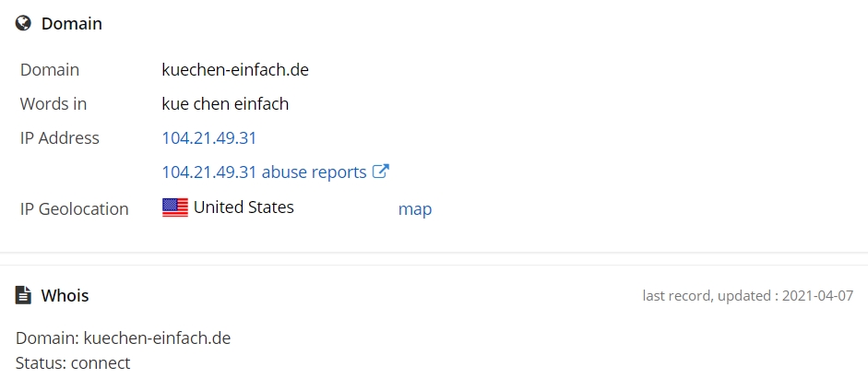Viewport: 868px width, 379px height.
Task: Select the kuechen-einfach.de domain value
Action: point(234,70)
